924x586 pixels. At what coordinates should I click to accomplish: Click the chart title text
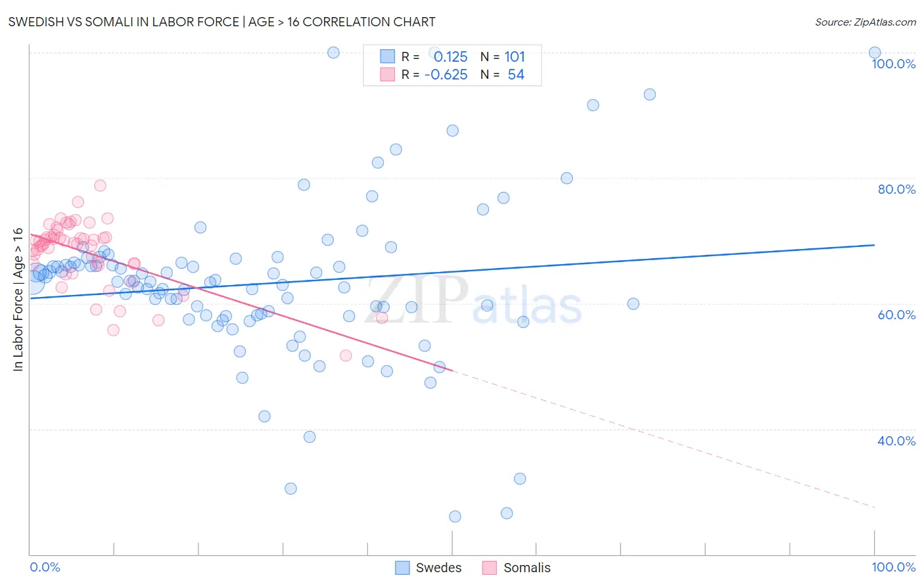click(x=221, y=22)
